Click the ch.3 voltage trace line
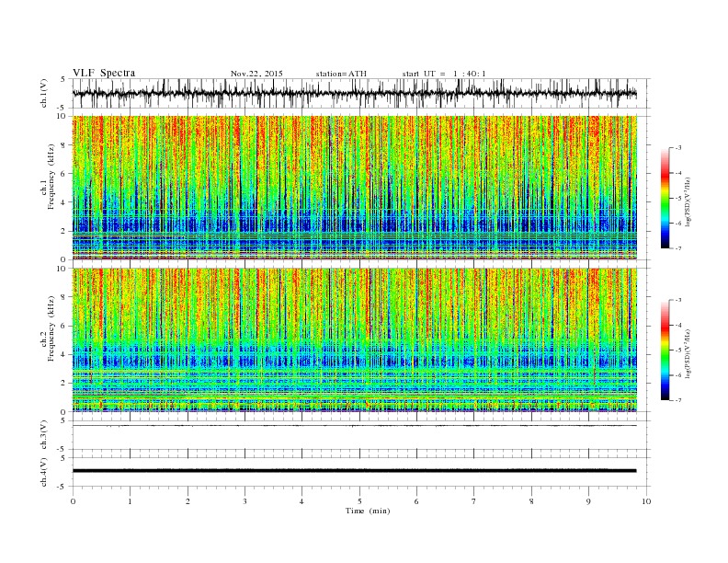The image size is (728, 563). click(355, 426)
